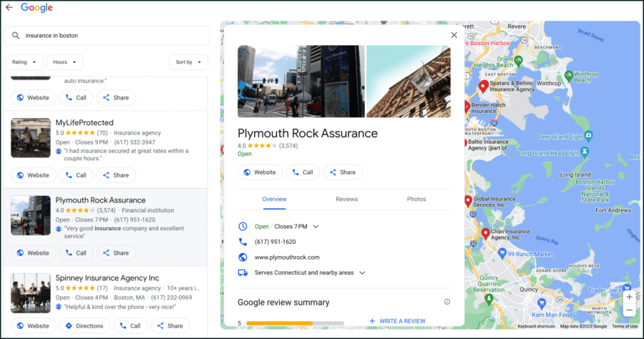Go back with the arrow beside Google
Viewport: 644px width, 339px height.
pyautogui.click(x=9, y=7)
